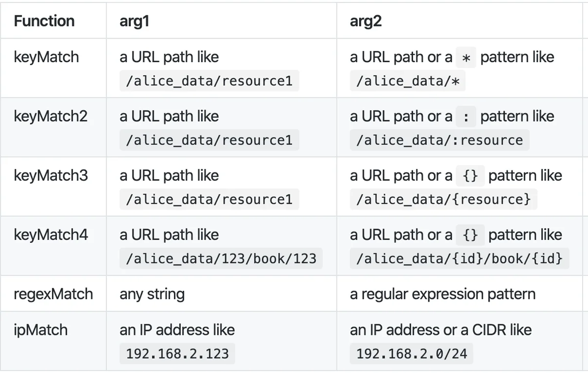Click 'a regular expression pattern' cell
Screen dimensions: 588x373
point(442,294)
